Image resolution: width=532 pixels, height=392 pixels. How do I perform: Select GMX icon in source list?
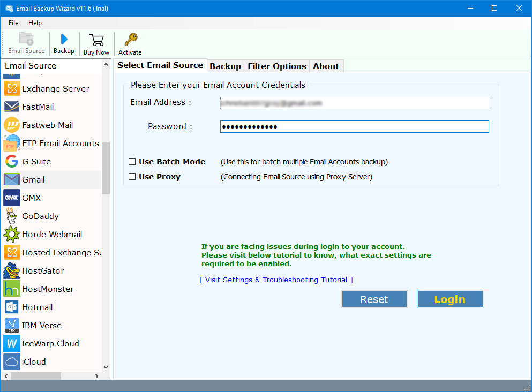coord(12,198)
